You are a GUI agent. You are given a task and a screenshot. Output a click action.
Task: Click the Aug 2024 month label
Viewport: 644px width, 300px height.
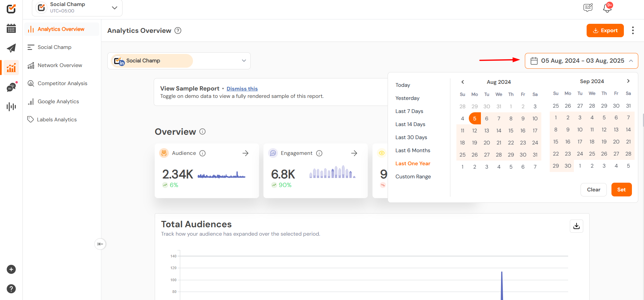[x=499, y=82]
